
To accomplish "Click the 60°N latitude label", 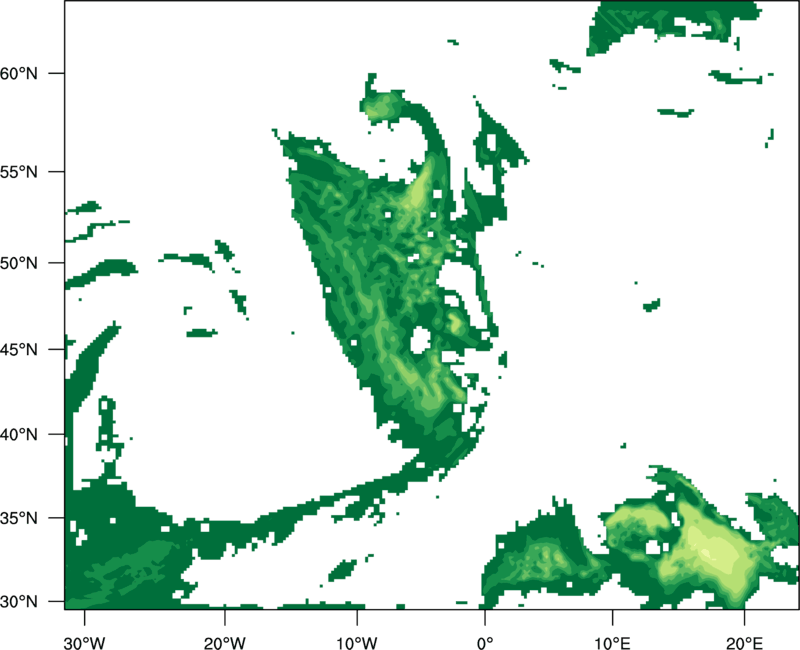I will tap(19, 73).
